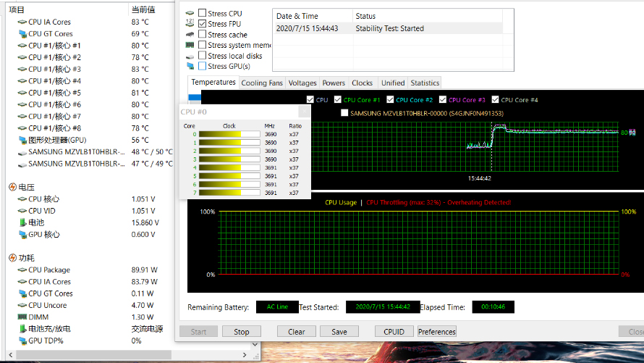Click the Date & Time column header

point(312,16)
